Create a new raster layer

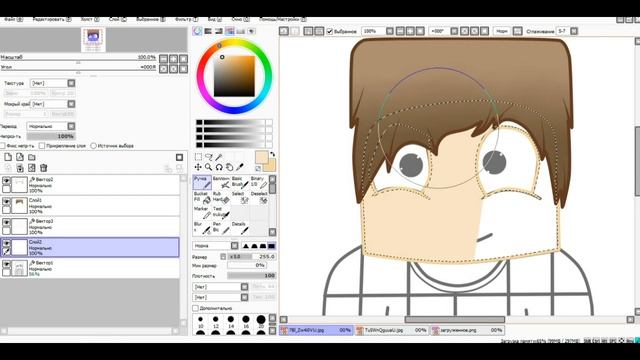[8, 157]
